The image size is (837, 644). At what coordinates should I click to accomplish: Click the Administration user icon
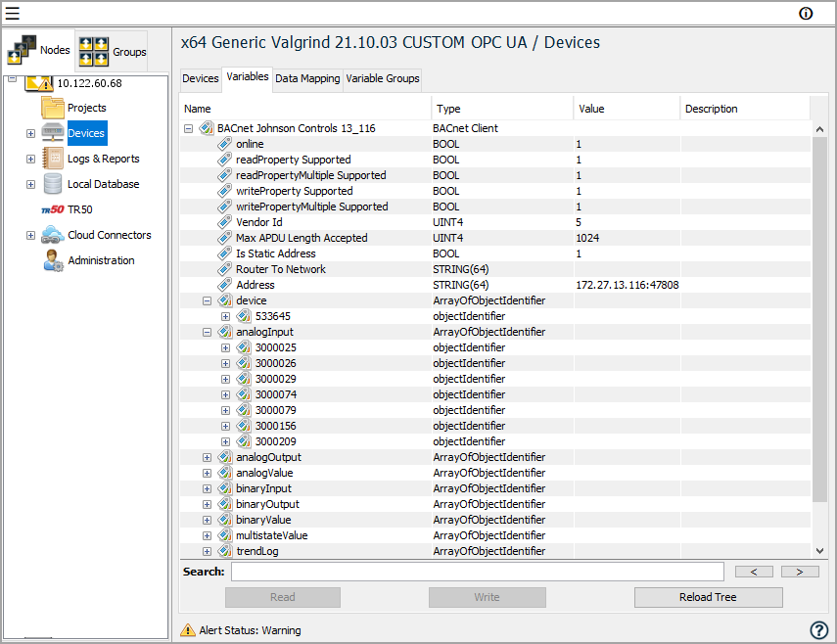(53, 260)
